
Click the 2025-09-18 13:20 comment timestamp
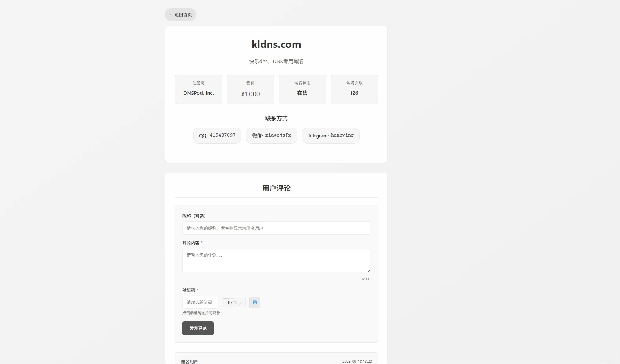point(357,361)
